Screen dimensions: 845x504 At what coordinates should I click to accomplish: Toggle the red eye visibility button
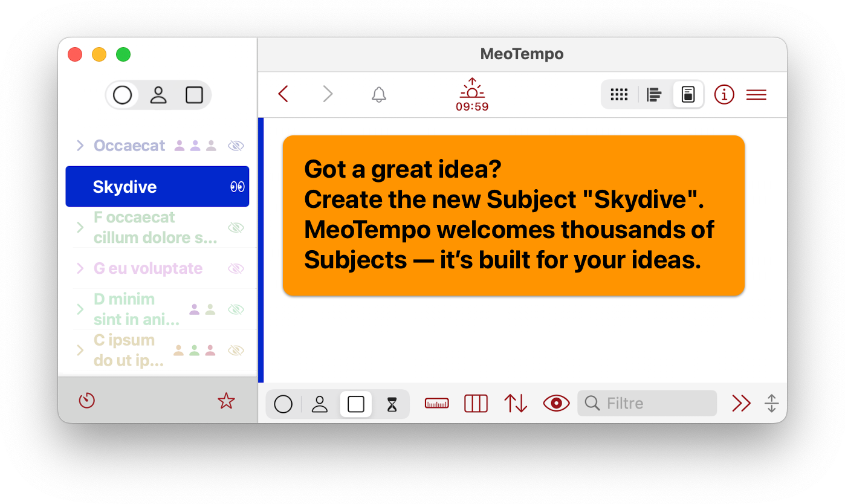pos(556,404)
